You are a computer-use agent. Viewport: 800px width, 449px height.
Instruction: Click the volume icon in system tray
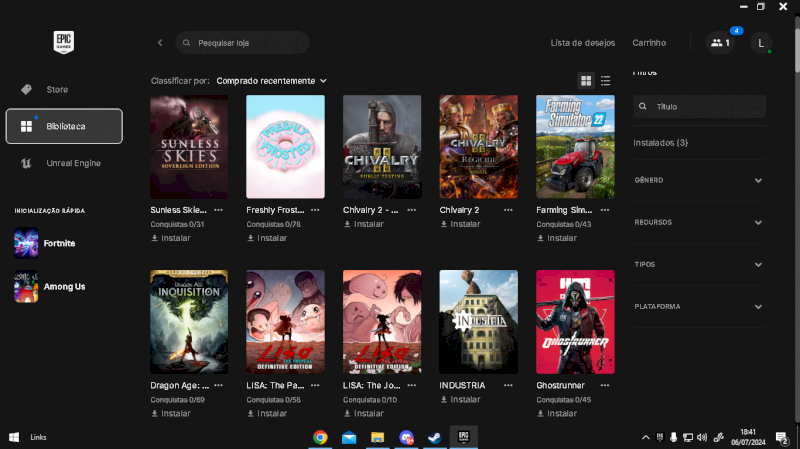coord(702,437)
